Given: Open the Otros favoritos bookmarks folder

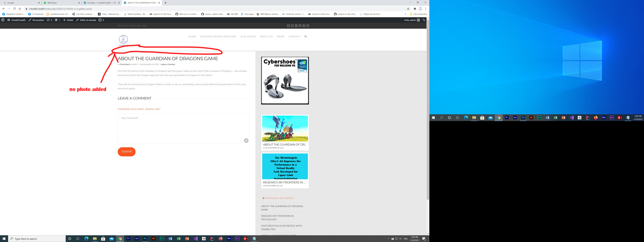Looking at the screenshot, I should (x=418, y=14).
